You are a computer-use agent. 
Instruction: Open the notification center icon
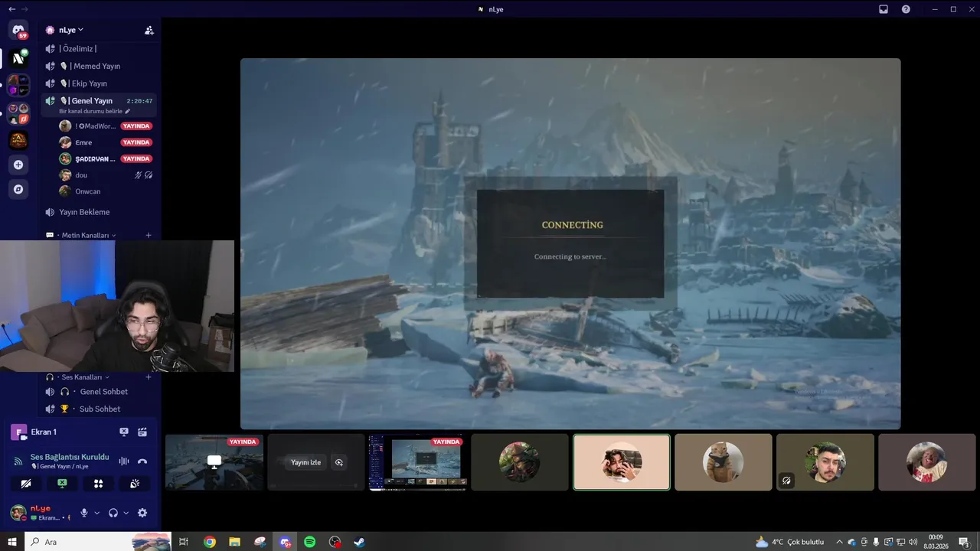pos(964,542)
